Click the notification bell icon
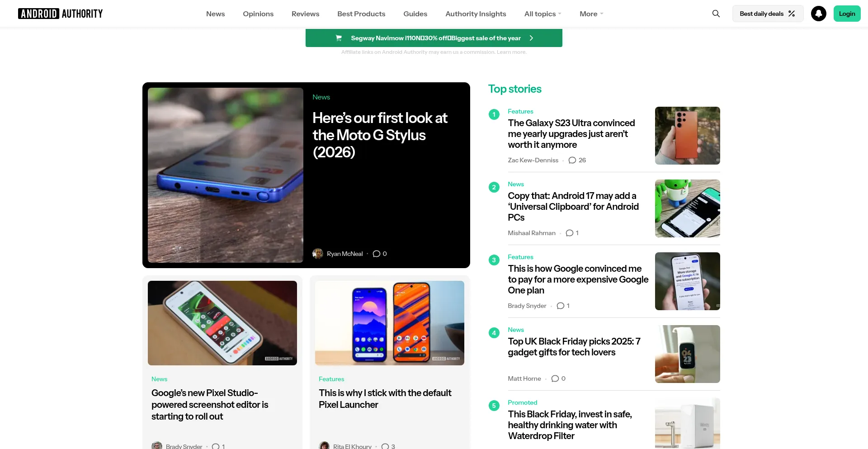 (819, 14)
